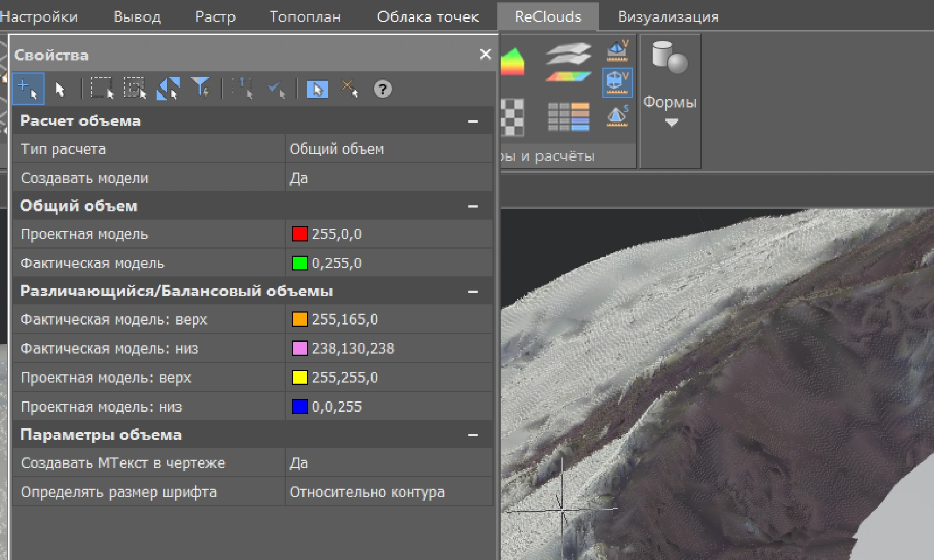Click the highlighted cube volume calculation icon
Viewport: 934px width, 560px height.
[617, 83]
